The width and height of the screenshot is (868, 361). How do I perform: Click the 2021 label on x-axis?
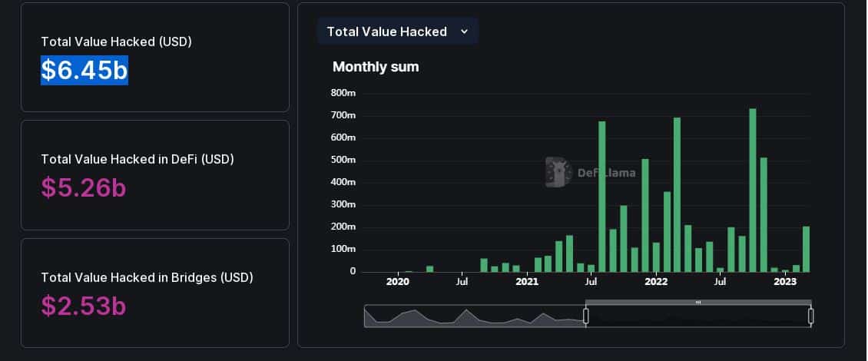(x=526, y=282)
